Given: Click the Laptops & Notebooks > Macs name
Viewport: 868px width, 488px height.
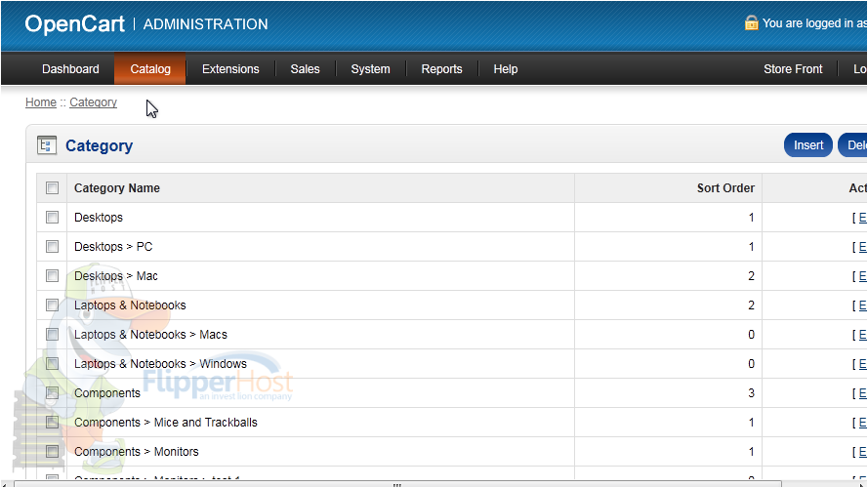Looking at the screenshot, I should 150,335.
